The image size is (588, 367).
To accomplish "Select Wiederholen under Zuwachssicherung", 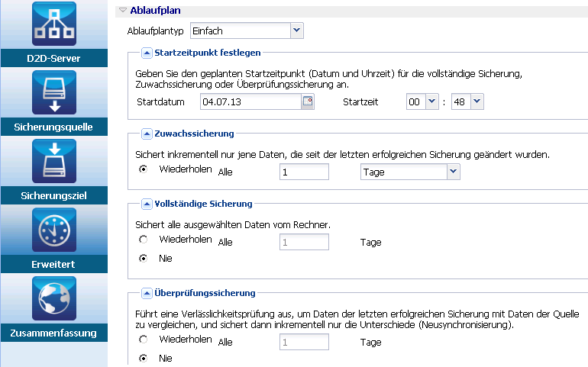I will (143, 169).
